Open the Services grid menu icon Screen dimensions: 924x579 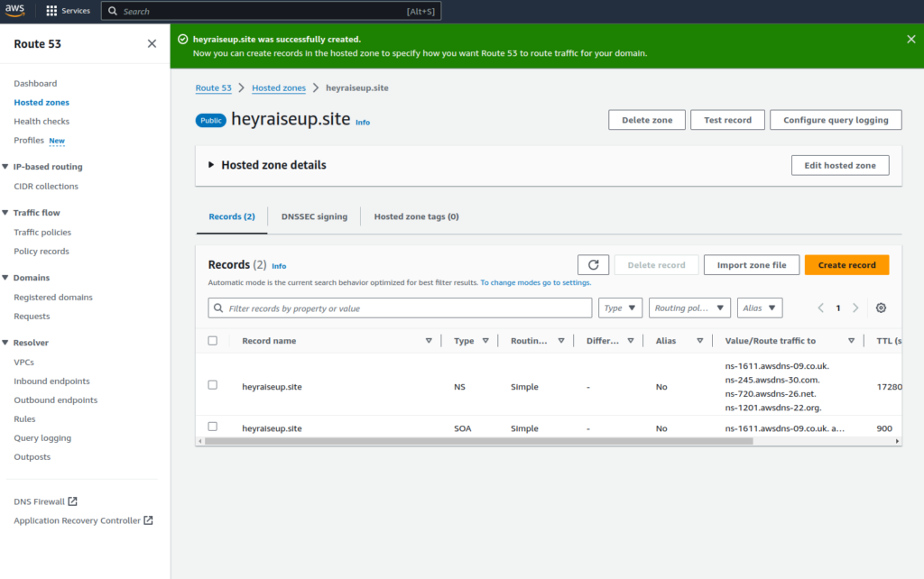click(51, 11)
